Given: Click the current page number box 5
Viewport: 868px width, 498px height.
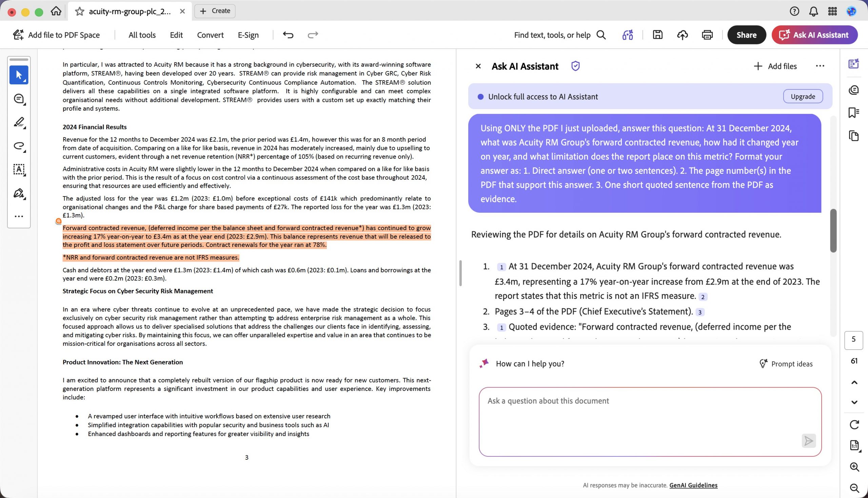Looking at the screenshot, I should (854, 340).
